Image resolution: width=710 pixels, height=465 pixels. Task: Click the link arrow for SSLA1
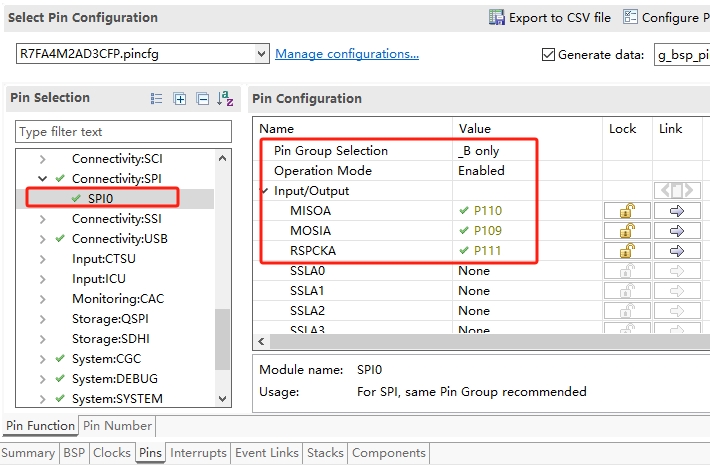point(677,291)
